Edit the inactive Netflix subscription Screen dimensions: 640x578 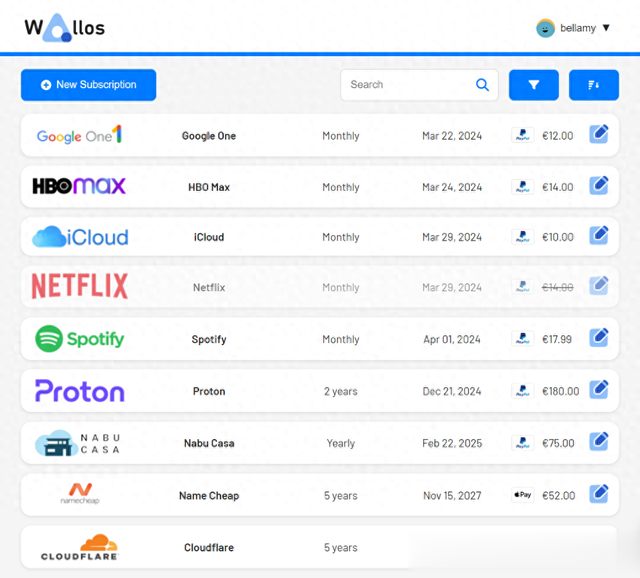[x=599, y=286]
